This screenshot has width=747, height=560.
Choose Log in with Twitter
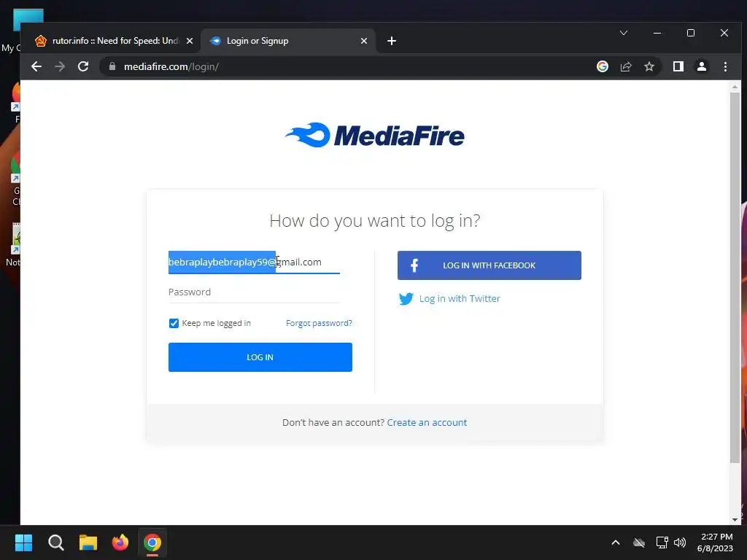coord(460,298)
